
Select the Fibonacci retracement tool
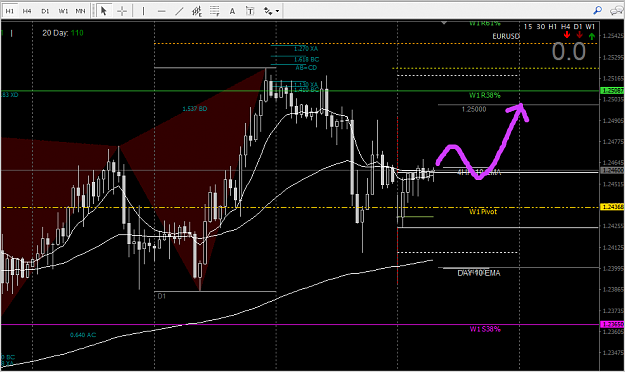point(215,11)
